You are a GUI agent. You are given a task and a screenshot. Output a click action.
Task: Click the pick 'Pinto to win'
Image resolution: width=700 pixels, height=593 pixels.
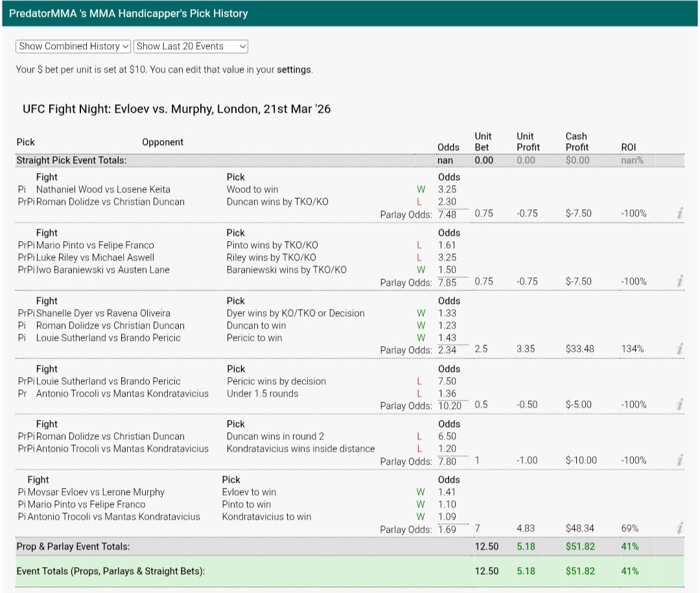pyautogui.click(x=246, y=505)
